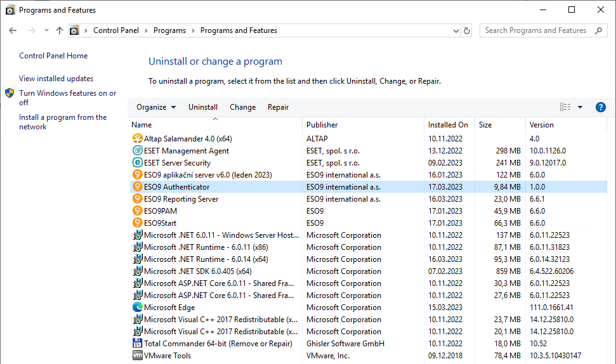Click the .NET Runtime 6.0.14 (x64) icon
The height and width of the screenshot is (364, 616).
tap(137, 259)
